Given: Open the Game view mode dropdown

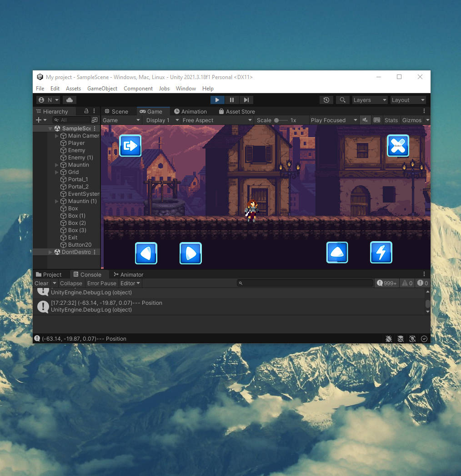Looking at the screenshot, I should click(121, 120).
